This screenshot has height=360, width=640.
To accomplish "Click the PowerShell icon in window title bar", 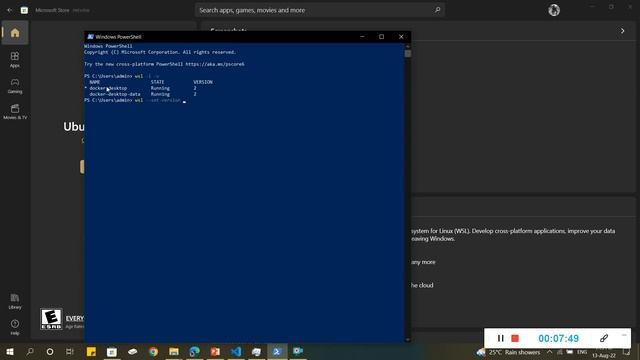I will pos(91,37).
